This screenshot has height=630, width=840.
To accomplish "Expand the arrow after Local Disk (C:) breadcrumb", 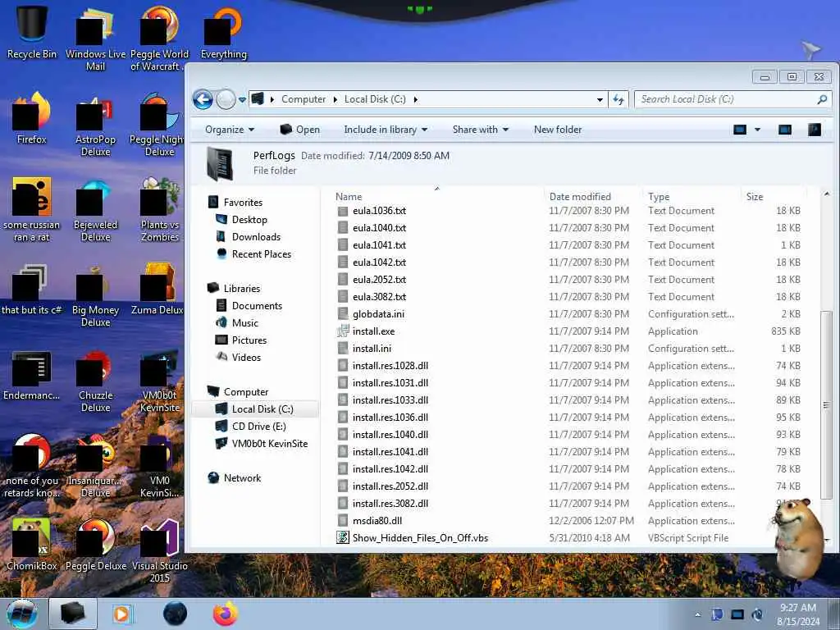I will (x=415, y=99).
